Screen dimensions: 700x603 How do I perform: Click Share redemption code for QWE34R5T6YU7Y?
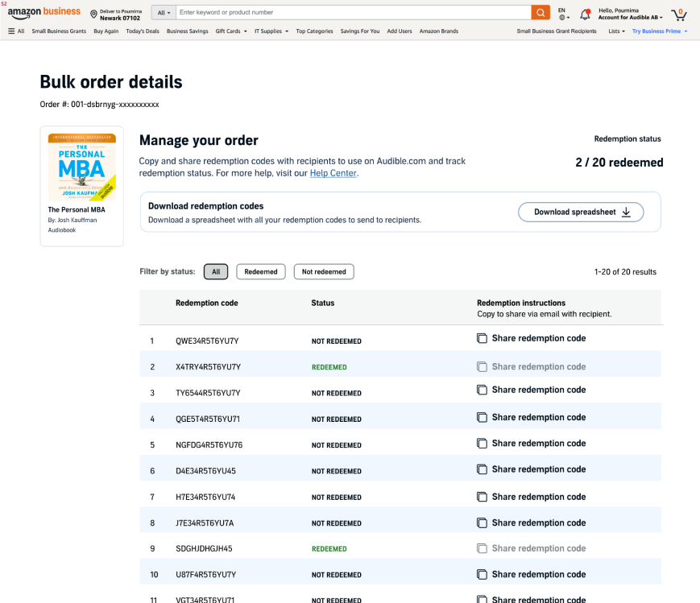538,338
